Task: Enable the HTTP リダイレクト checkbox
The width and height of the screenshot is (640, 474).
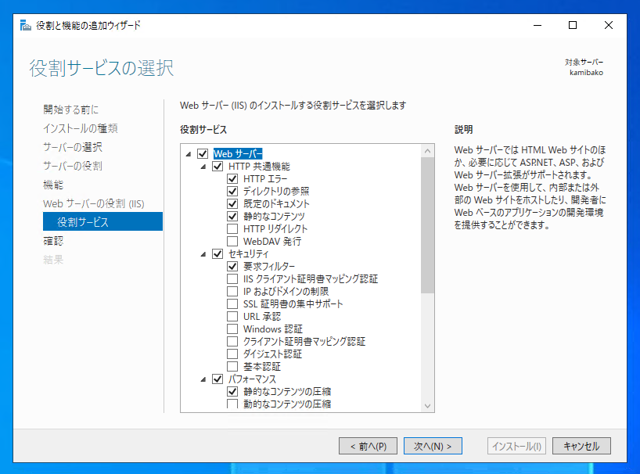Action: 233,229
